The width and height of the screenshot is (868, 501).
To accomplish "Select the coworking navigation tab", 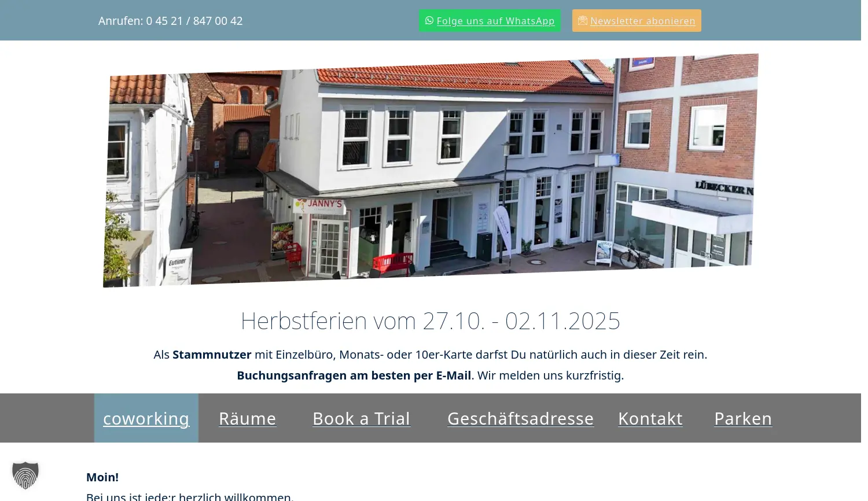I will (x=146, y=418).
